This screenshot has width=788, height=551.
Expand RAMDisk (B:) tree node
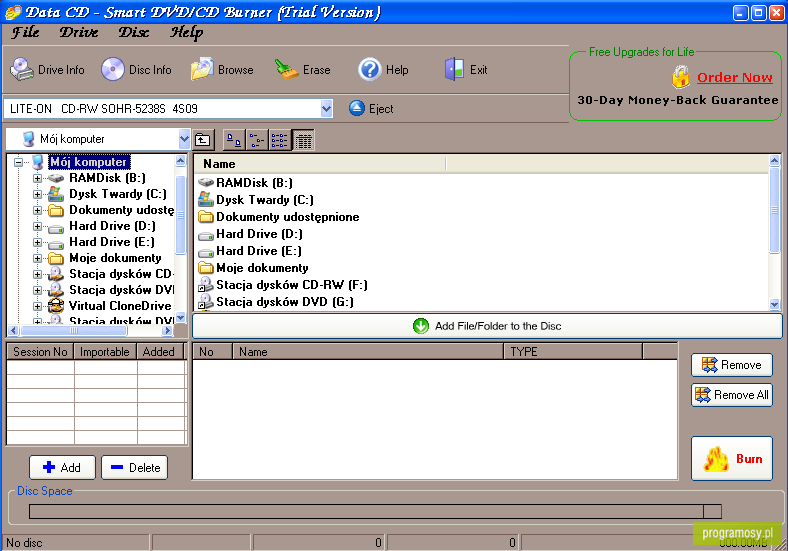37,178
